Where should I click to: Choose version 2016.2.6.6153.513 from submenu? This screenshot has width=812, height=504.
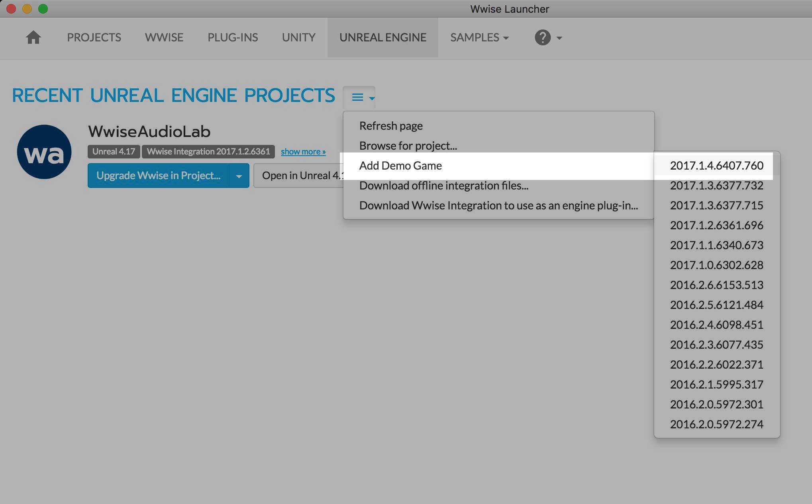pos(716,285)
